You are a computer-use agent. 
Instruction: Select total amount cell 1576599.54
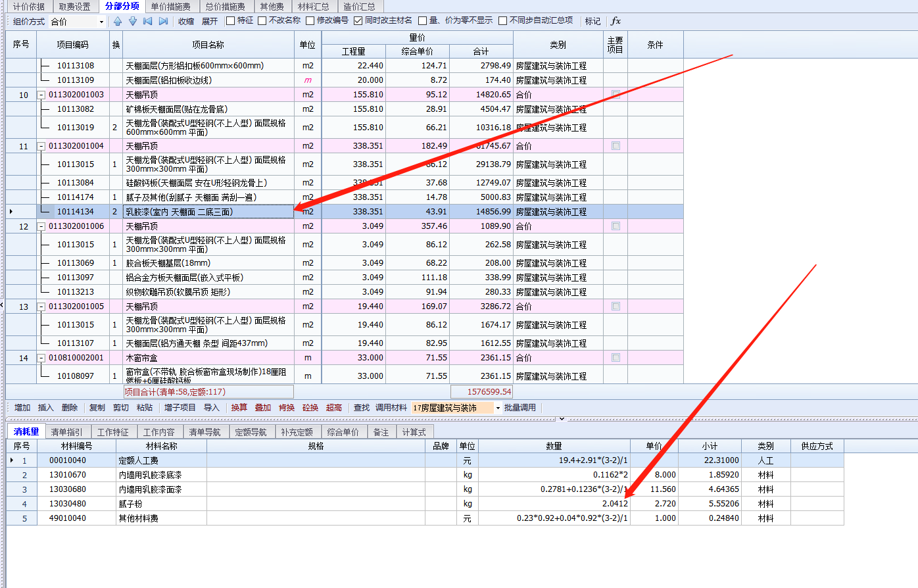[x=482, y=392]
